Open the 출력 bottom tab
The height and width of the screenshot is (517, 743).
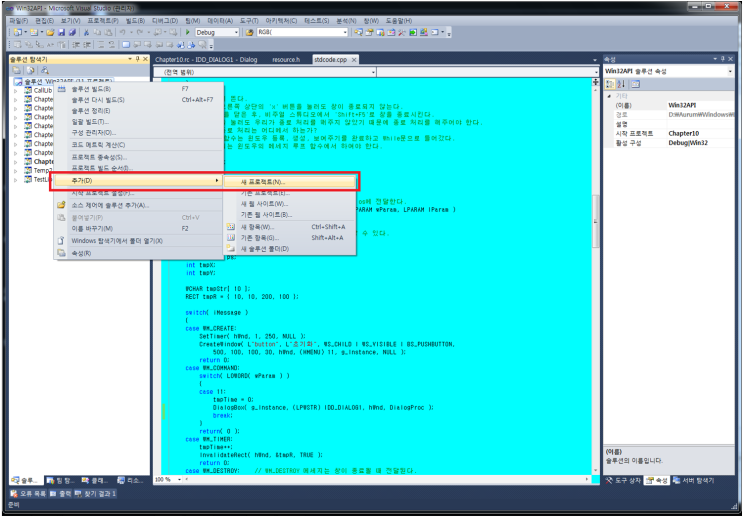coord(60,494)
